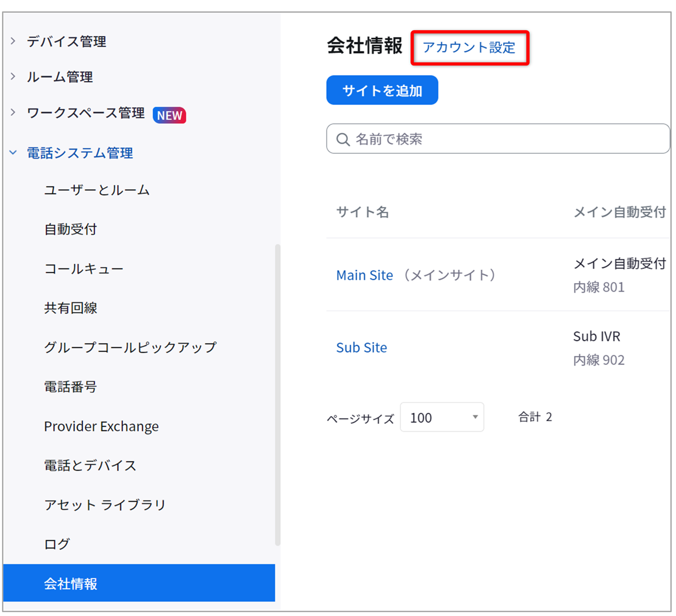This screenshot has width=676, height=616.
Task: Open the ページサイズ 100 dropdown
Action: click(442, 417)
